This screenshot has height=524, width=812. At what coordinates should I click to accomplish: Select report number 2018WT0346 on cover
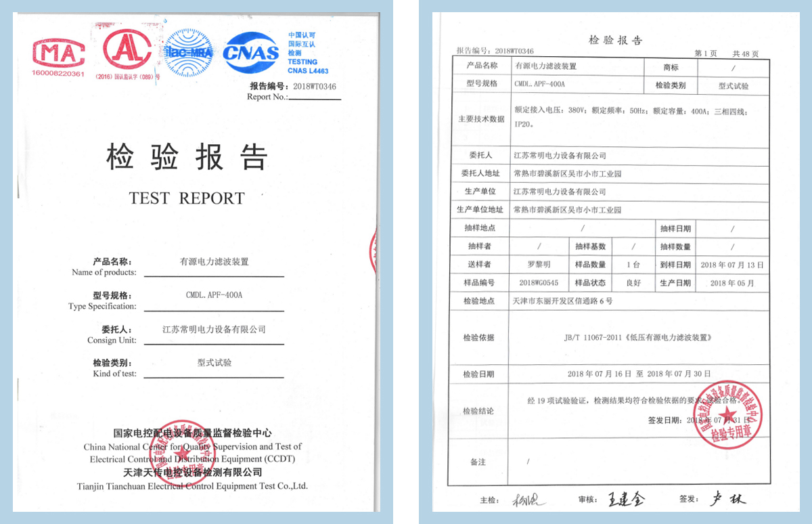pos(314,87)
